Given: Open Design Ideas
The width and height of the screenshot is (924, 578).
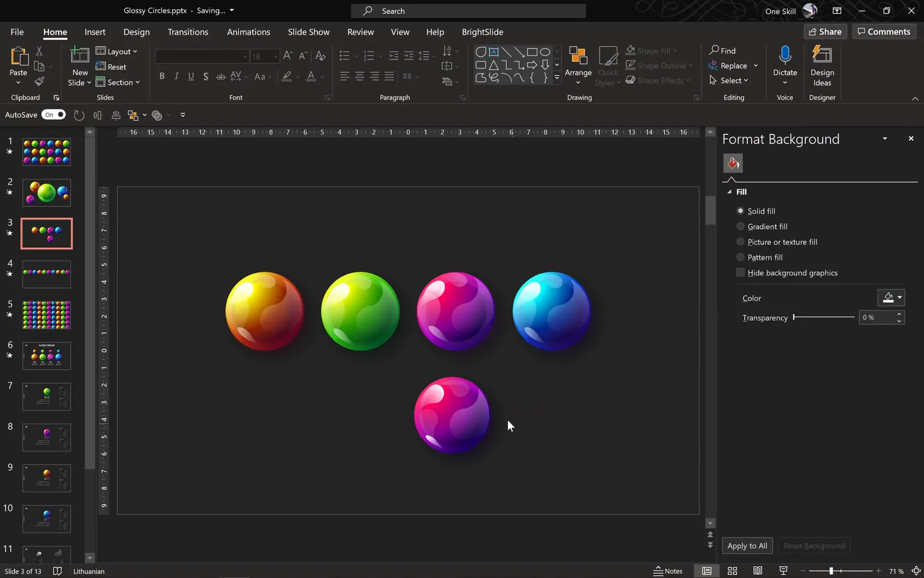Looking at the screenshot, I should click(x=822, y=65).
